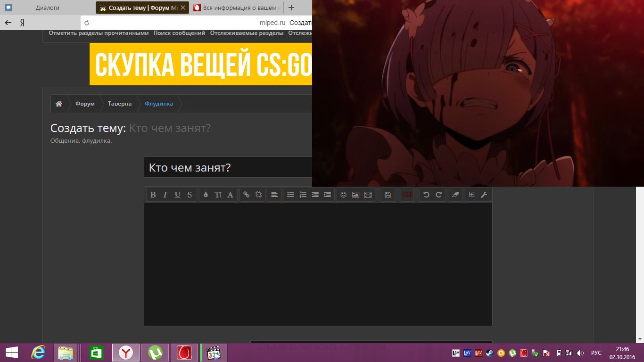Image resolution: width=644 pixels, height=362 pixels.
Task: Remove link with the broken chain icon
Action: pyautogui.click(x=258, y=195)
